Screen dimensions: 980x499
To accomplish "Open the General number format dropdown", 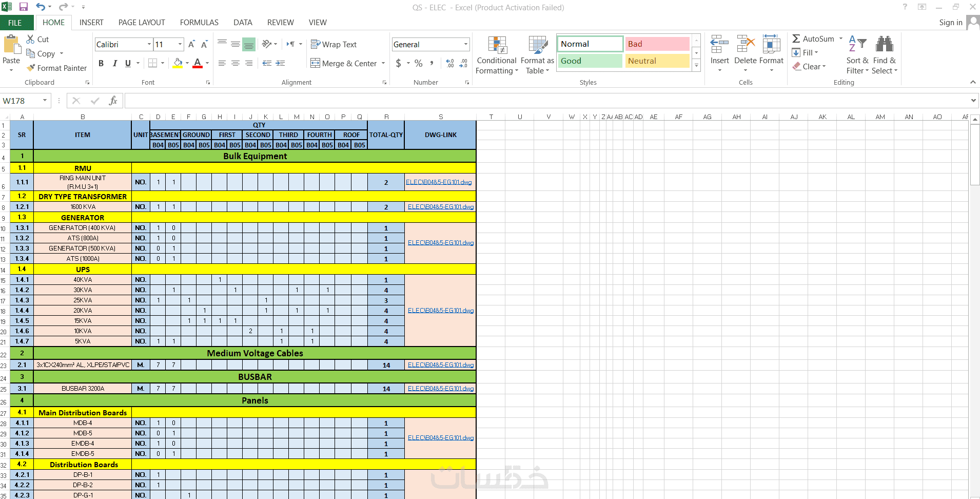I will pyautogui.click(x=466, y=45).
